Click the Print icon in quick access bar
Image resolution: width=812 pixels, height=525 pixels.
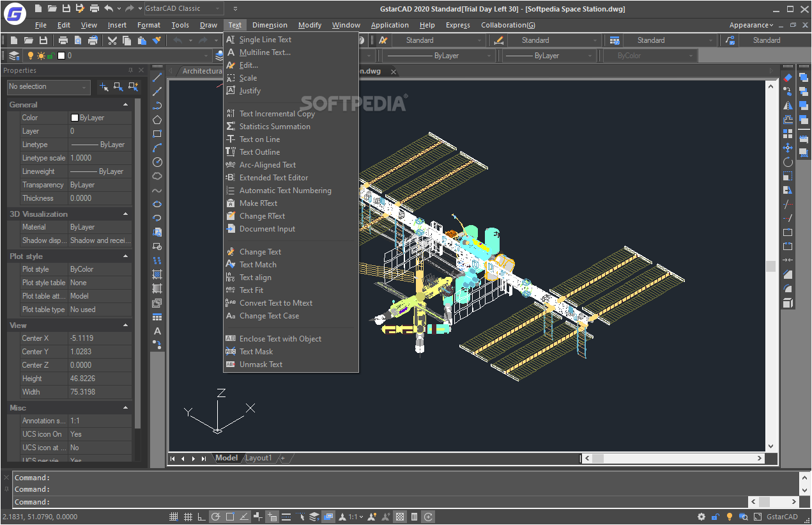point(95,8)
